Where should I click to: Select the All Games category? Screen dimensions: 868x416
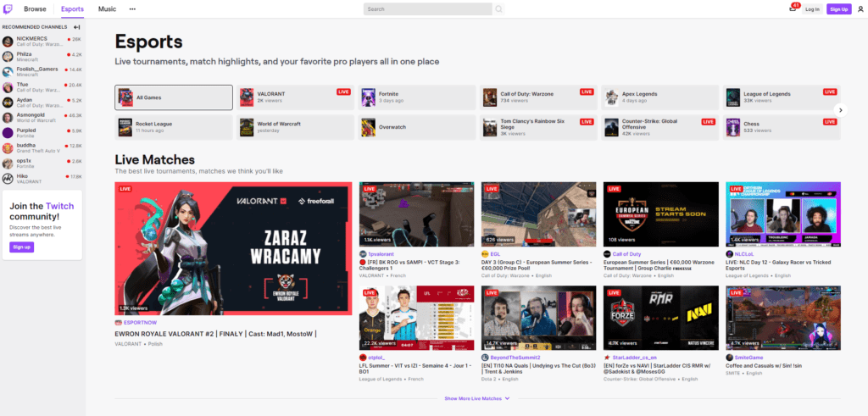(174, 97)
